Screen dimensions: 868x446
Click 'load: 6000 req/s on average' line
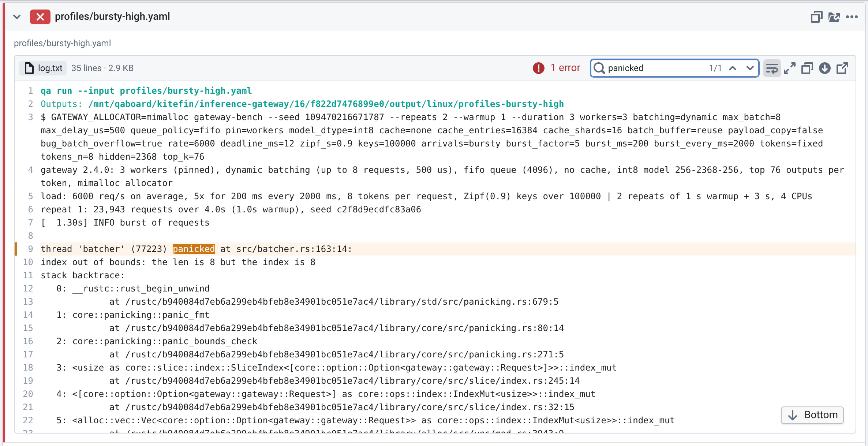(426, 196)
